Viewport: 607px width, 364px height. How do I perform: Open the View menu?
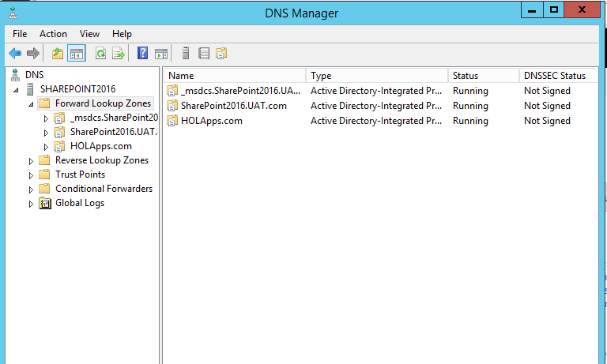[x=89, y=34]
